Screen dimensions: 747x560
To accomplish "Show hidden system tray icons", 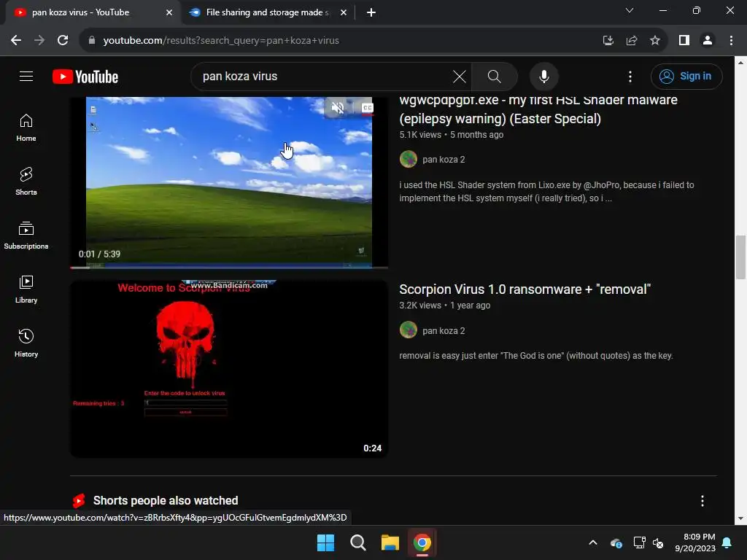I will point(593,542).
